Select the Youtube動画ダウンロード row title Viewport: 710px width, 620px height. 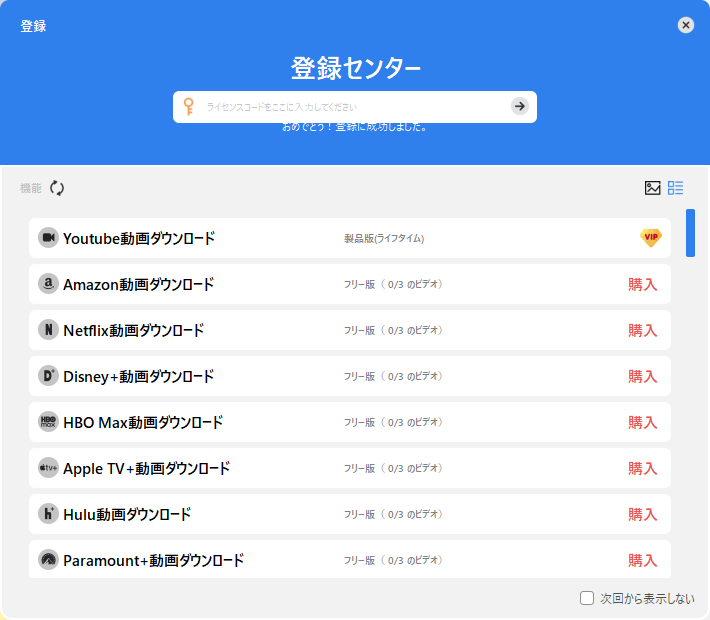point(139,238)
